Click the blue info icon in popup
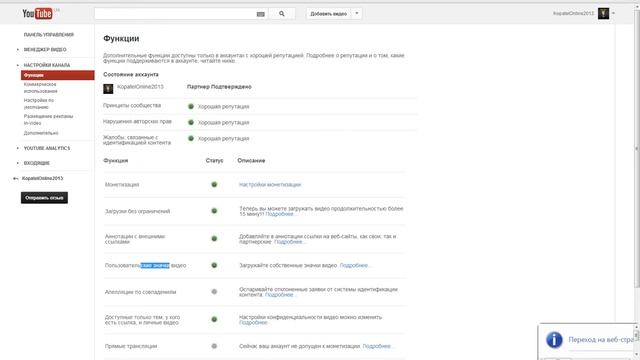The width and height of the screenshot is (640, 360). 554,340
